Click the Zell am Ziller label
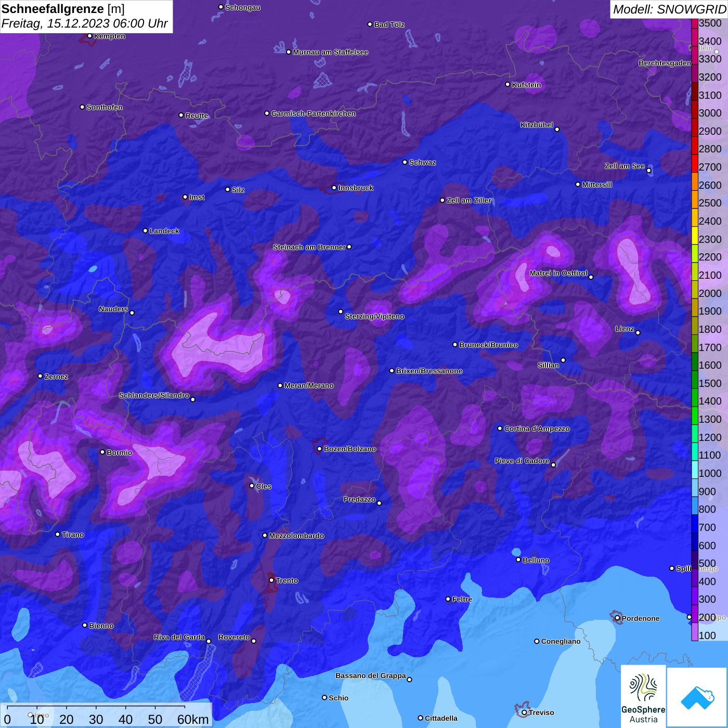 click(469, 200)
